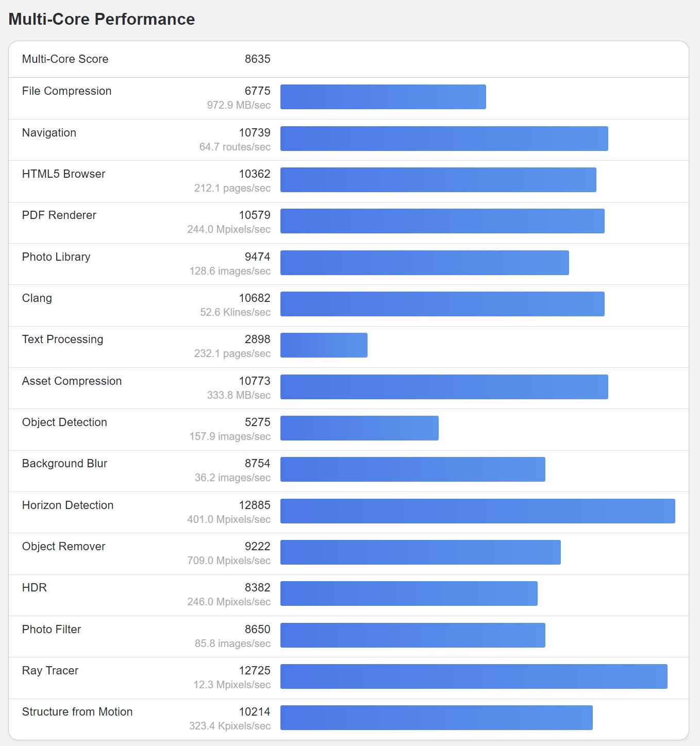Screen dimensions: 700x746
Task: Select the Structure from Motion label
Action: (77, 712)
